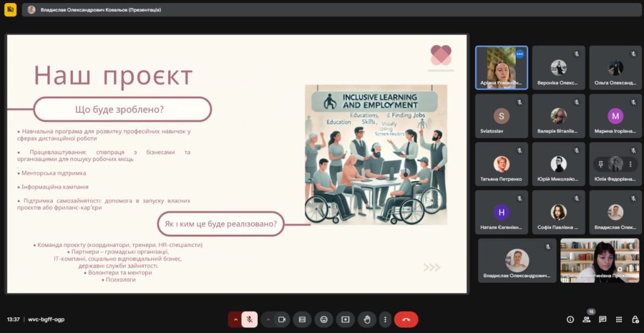Expand audio settings arrow beside the microphone
Viewport: 644px width, 333px height.
[x=235, y=319]
